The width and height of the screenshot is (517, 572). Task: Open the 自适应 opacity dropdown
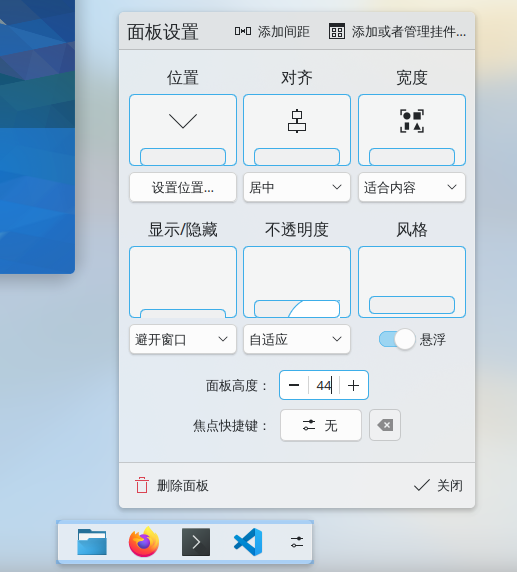pyautogui.click(x=297, y=339)
